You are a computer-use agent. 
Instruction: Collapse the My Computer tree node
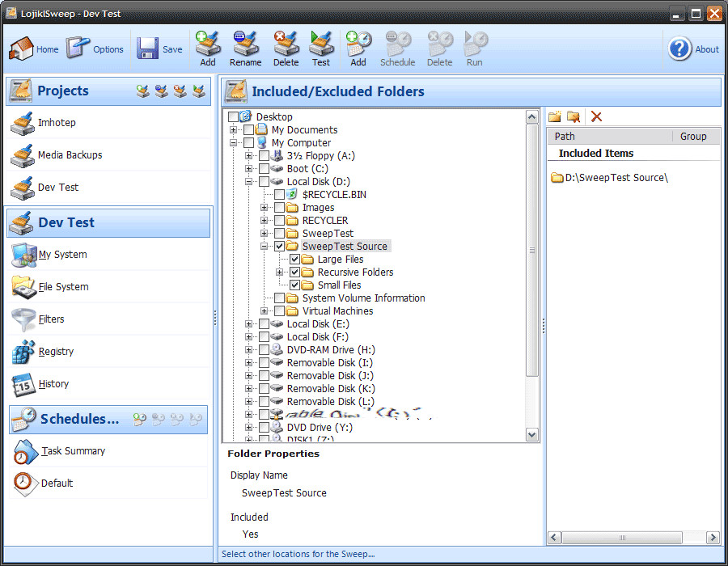pyautogui.click(x=234, y=143)
